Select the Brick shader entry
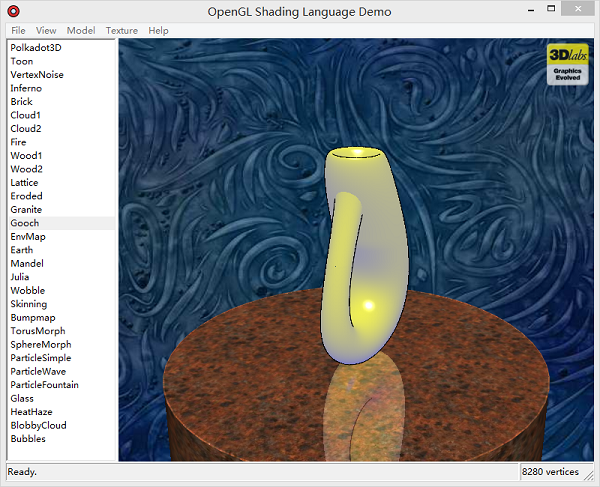This screenshot has height=487, width=600. pyautogui.click(x=22, y=101)
